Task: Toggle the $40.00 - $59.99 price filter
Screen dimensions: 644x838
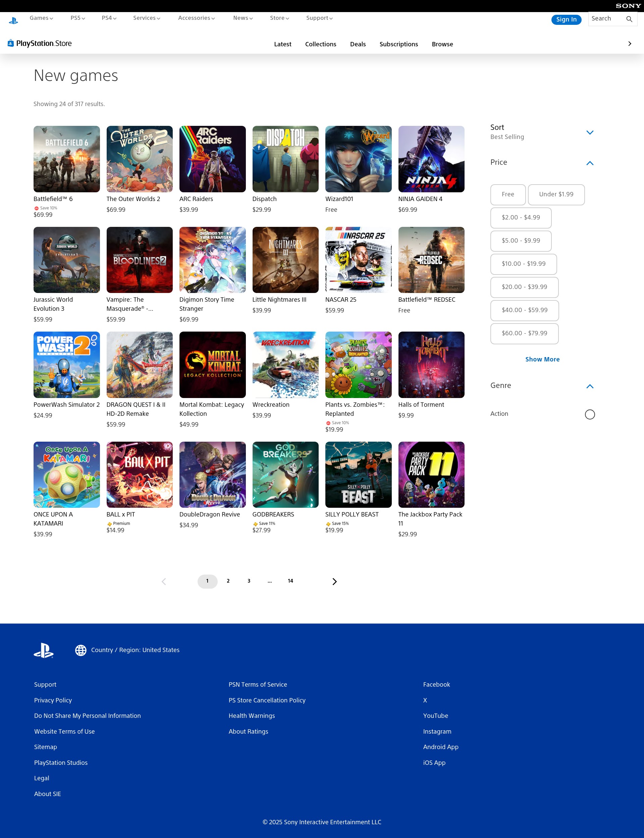Action: (525, 310)
